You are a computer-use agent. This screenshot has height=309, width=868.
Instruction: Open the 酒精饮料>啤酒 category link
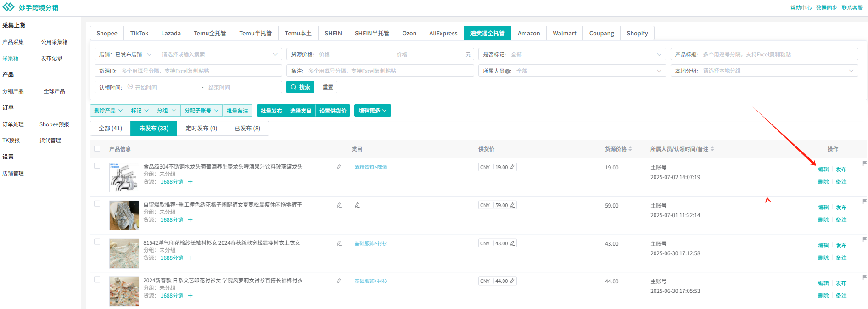coord(371,167)
